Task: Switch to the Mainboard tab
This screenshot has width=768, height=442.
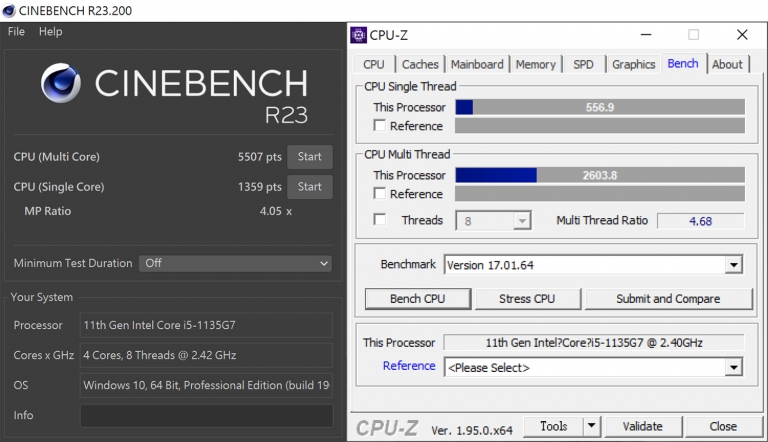Action: click(x=477, y=65)
